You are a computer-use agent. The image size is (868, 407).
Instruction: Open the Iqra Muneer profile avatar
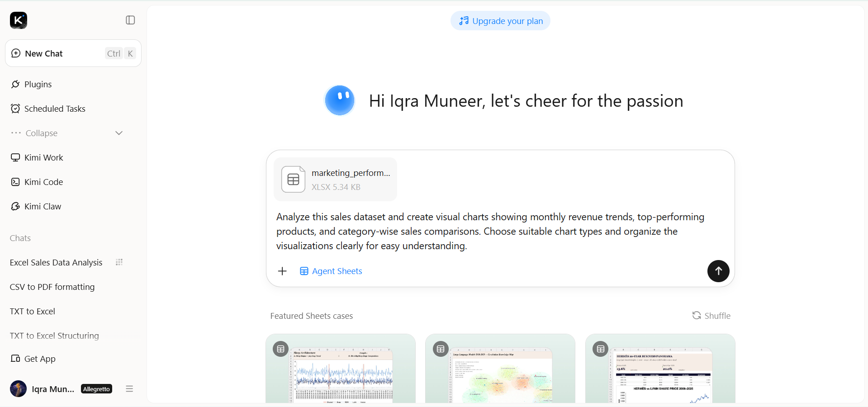pyautogui.click(x=18, y=389)
